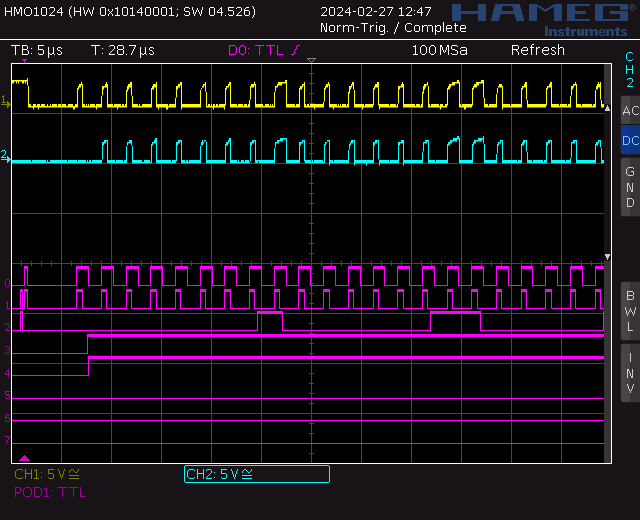Toggle the BWL bandwidth limit option
This screenshot has height=520, width=640.
pyautogui.click(x=629, y=310)
